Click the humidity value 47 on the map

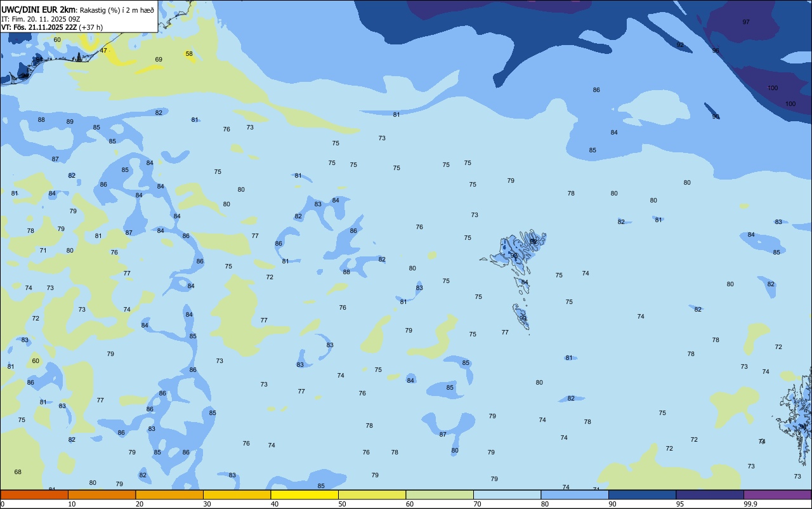[103, 50]
